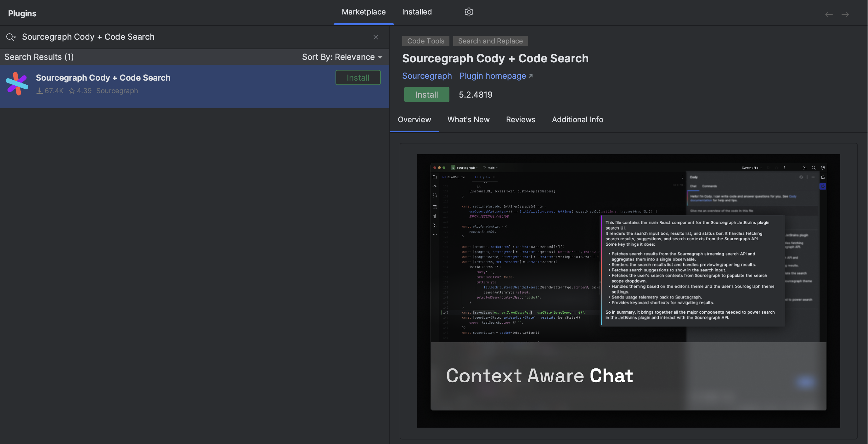Viewport: 868px width, 444px height.
Task: Click the 5.2.4819 version number
Action: [x=476, y=95]
